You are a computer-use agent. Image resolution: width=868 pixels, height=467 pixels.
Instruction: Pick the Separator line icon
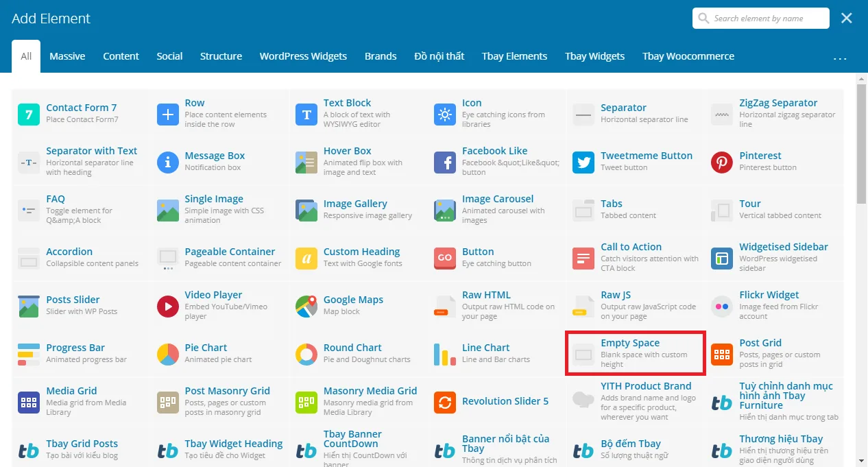pos(583,114)
